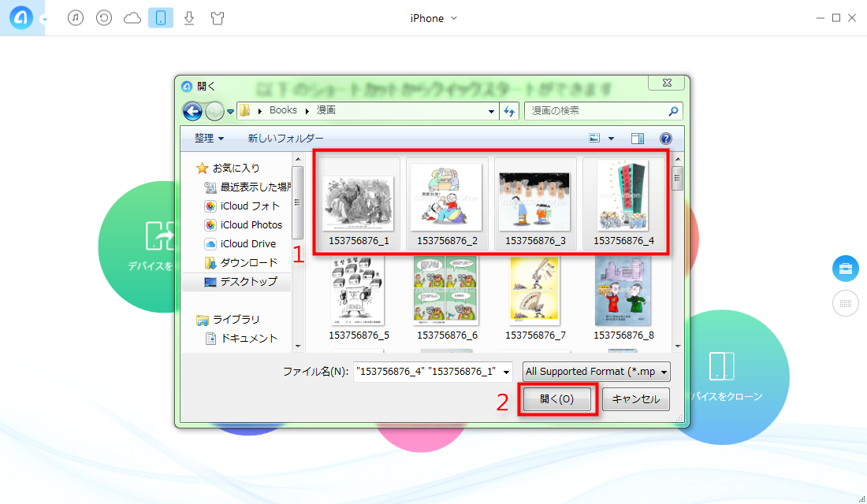Open the iCloud content icon

[x=132, y=18]
